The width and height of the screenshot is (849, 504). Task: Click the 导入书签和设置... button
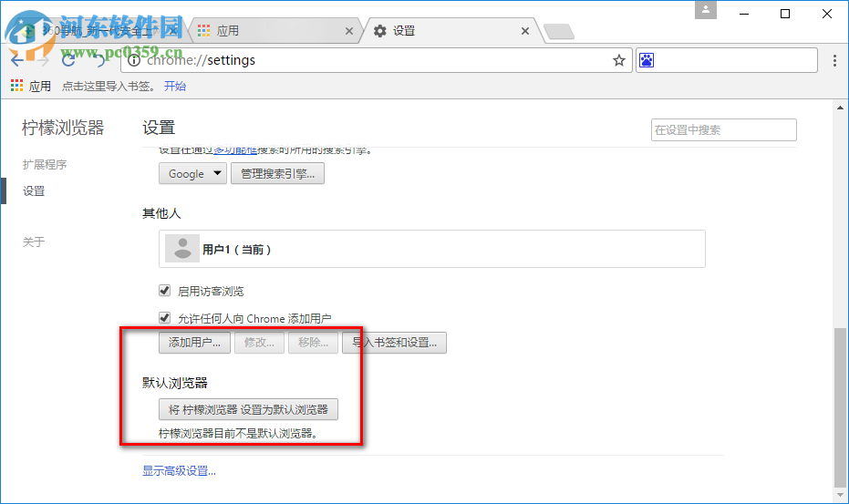394,343
